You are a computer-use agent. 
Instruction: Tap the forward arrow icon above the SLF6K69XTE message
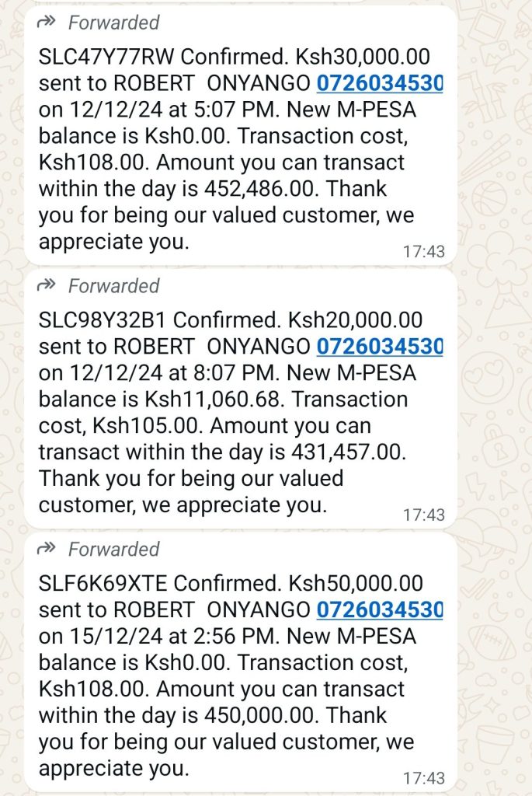click(47, 549)
